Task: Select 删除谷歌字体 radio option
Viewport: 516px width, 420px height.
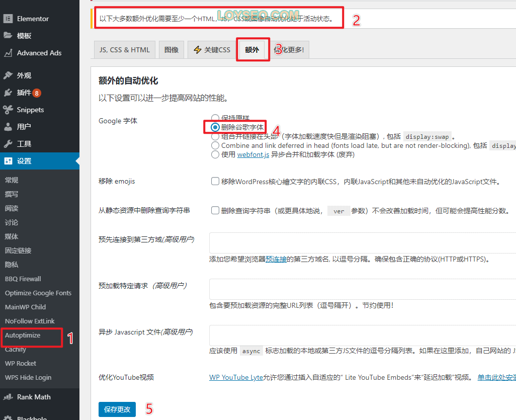Action: click(215, 127)
